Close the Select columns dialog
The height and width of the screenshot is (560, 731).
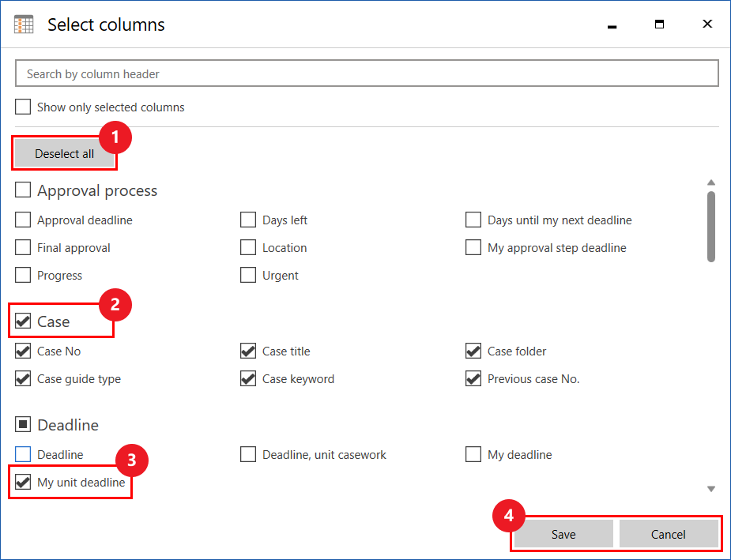(x=707, y=24)
